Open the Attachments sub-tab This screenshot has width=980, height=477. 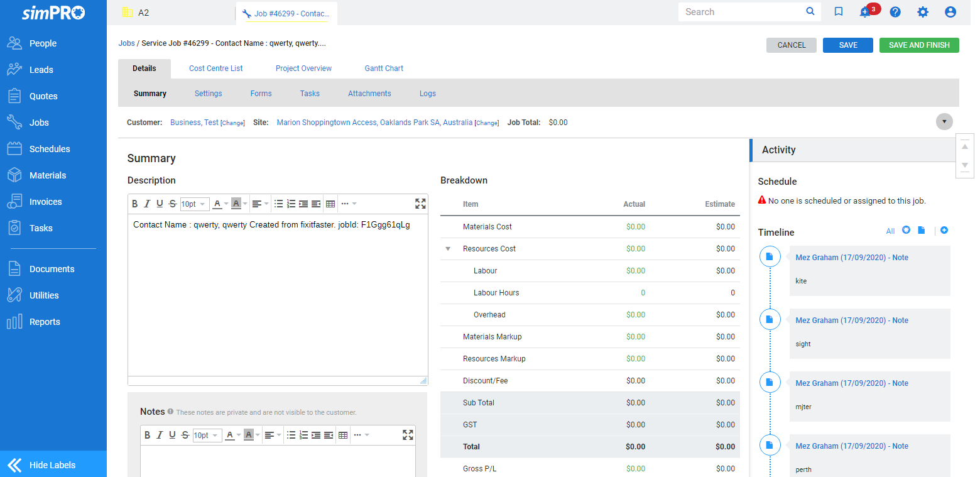coord(369,94)
